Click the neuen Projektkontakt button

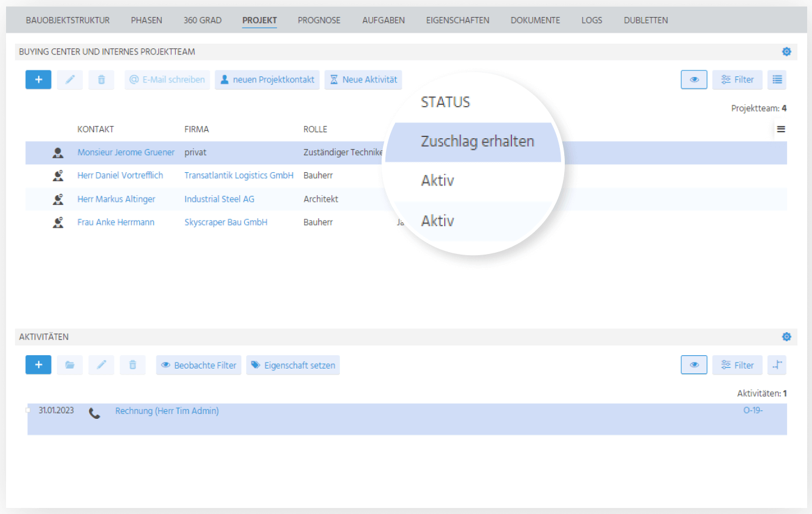click(267, 79)
